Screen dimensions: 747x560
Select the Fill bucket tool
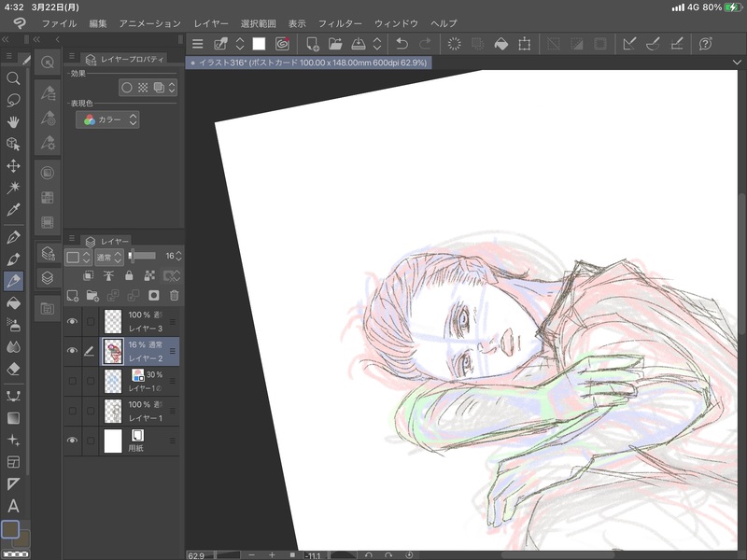13,302
